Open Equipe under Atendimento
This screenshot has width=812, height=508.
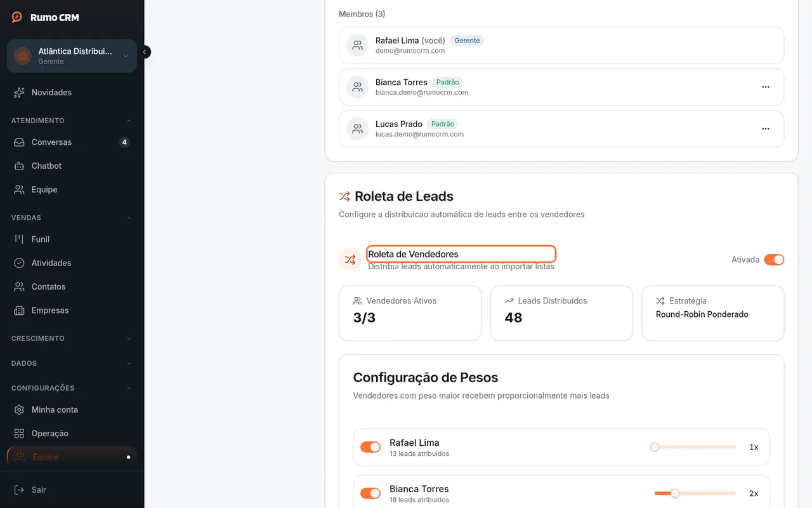[72, 190]
